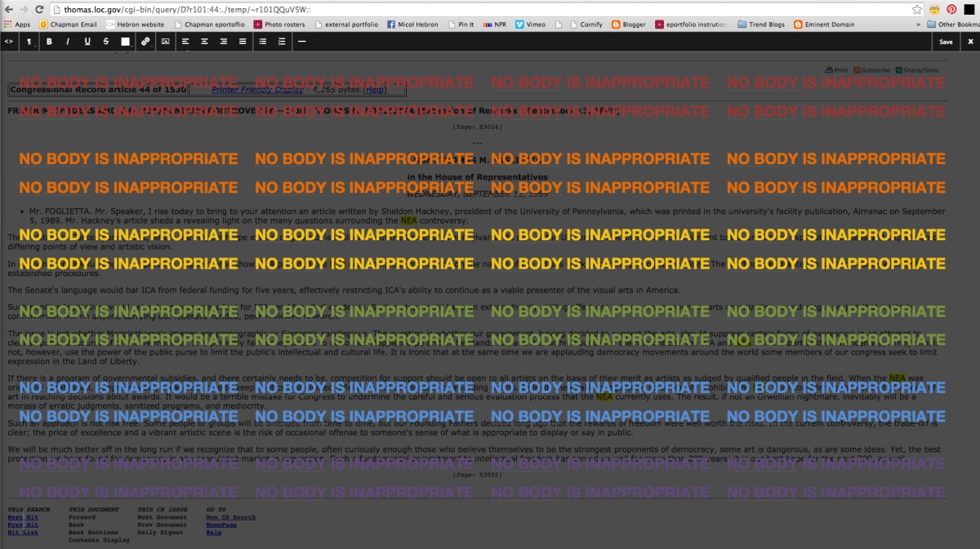980x549 pixels.
Task: Toggle strikethrough formatting in editor toolbar
Action: point(106,41)
